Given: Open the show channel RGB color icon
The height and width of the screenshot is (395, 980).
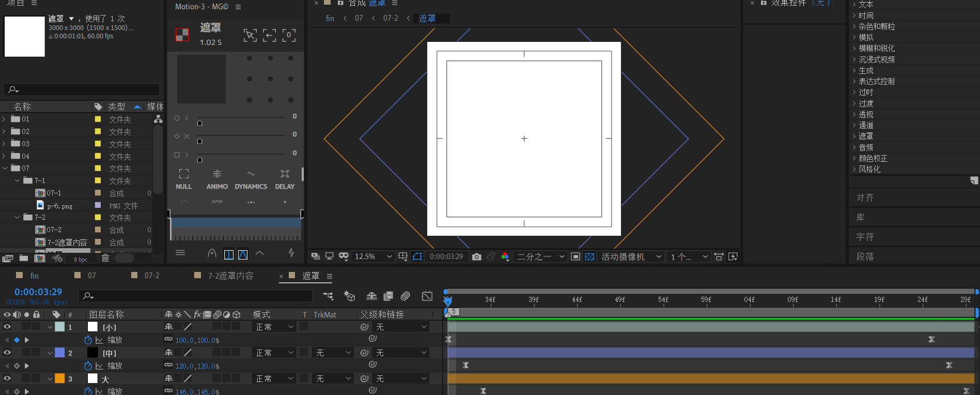Looking at the screenshot, I should tap(505, 256).
